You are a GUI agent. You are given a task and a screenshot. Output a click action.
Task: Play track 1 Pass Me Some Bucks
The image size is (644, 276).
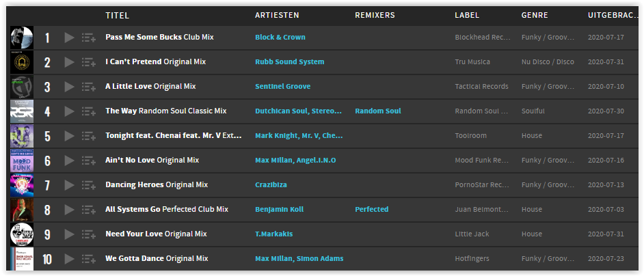click(x=70, y=38)
